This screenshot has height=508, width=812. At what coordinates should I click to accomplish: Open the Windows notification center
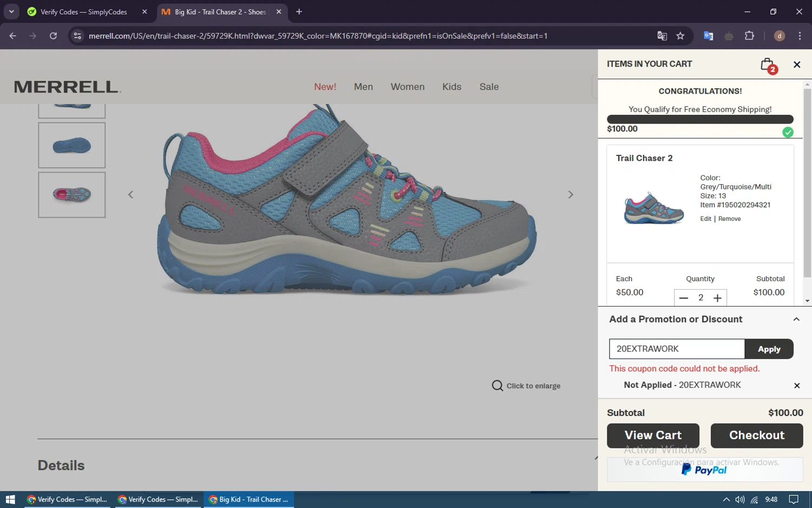793,499
